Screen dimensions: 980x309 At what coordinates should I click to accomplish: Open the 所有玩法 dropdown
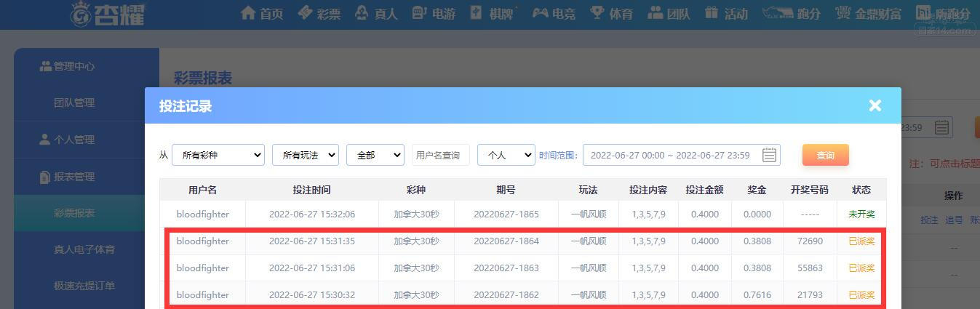[x=306, y=155]
